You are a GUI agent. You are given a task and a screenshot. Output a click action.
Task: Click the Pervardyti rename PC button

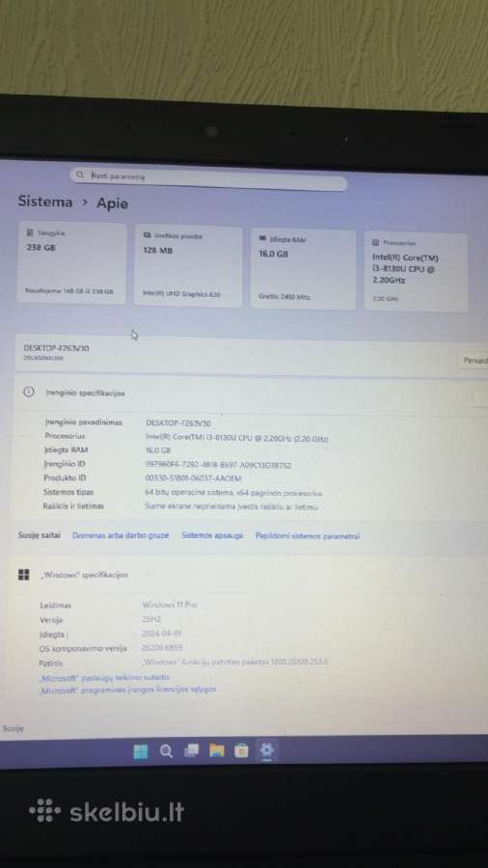tap(474, 361)
